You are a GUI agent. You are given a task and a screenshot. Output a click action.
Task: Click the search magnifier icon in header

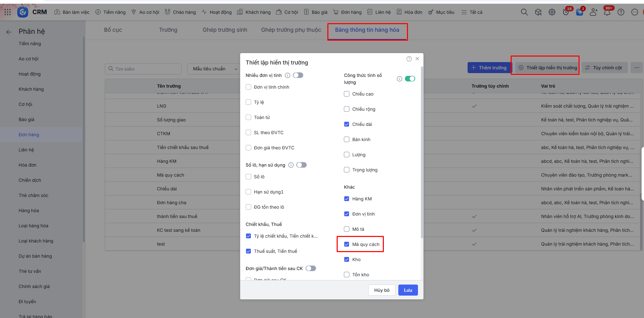tap(524, 12)
